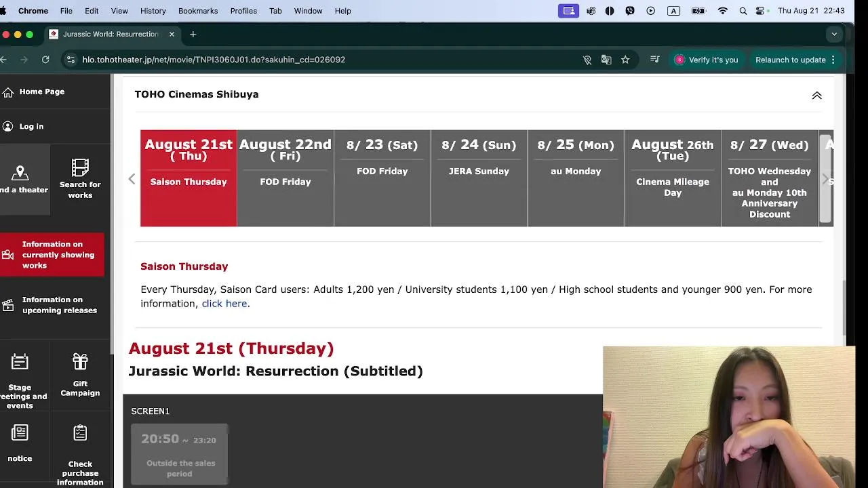Open Spotlight search magnifier icon

tap(743, 11)
